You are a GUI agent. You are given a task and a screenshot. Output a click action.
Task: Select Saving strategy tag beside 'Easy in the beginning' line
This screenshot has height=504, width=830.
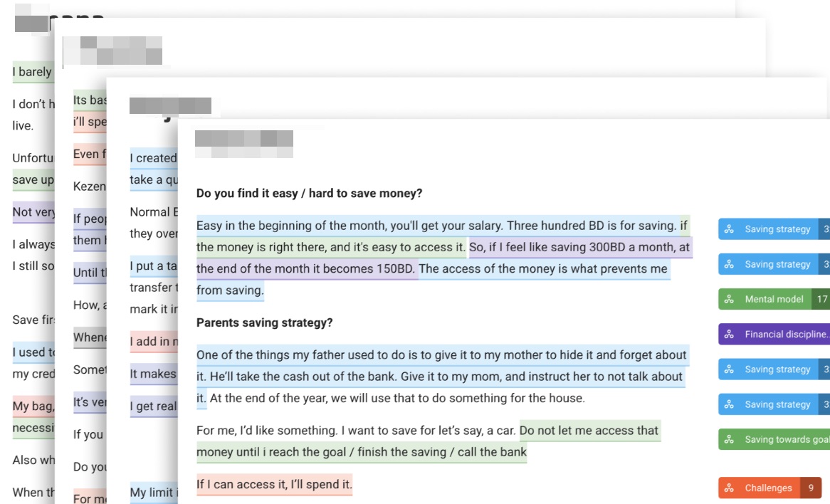774,229
